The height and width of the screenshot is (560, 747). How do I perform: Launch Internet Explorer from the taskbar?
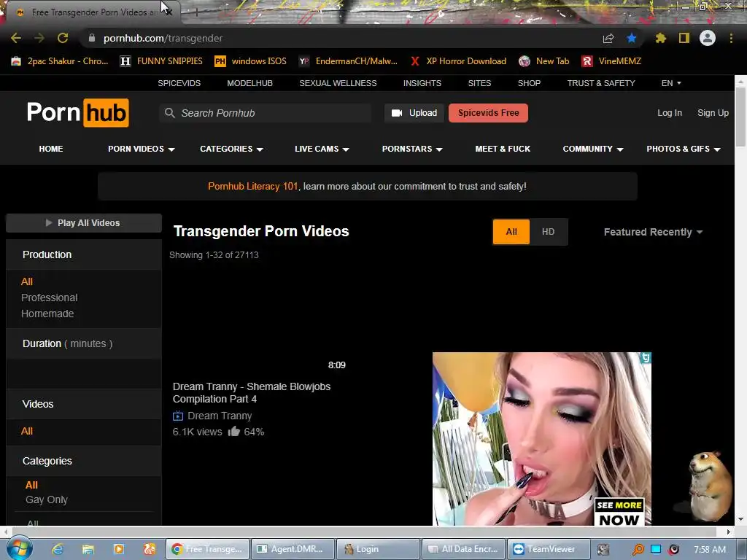58,549
